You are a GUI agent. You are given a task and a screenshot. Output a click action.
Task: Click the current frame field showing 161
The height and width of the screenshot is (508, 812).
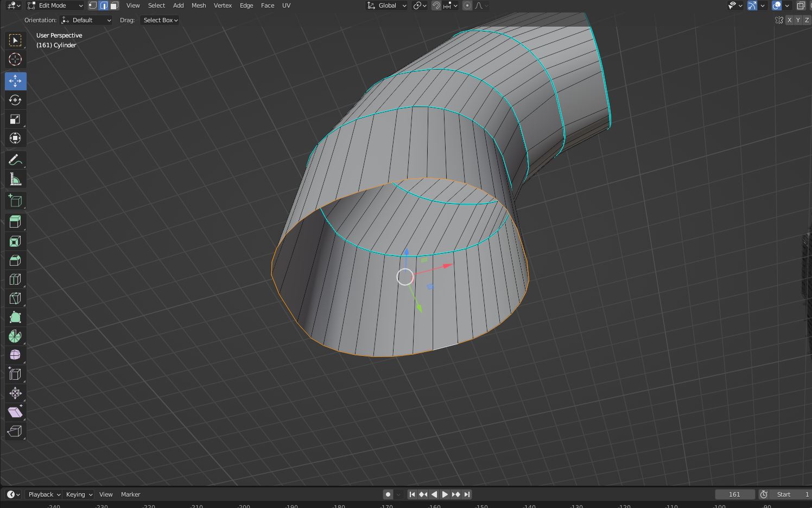pos(734,494)
